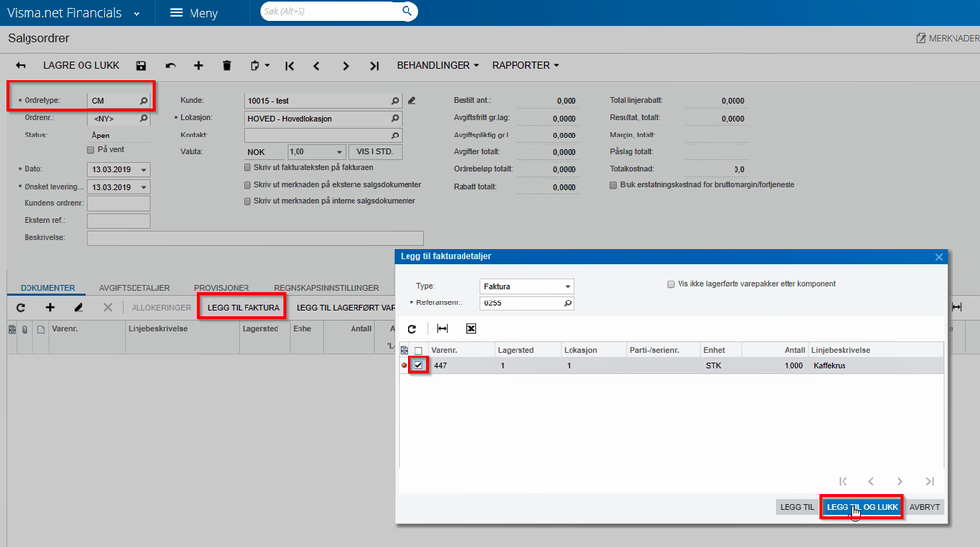
Task: Delete the order using the trash icon
Action: click(227, 66)
